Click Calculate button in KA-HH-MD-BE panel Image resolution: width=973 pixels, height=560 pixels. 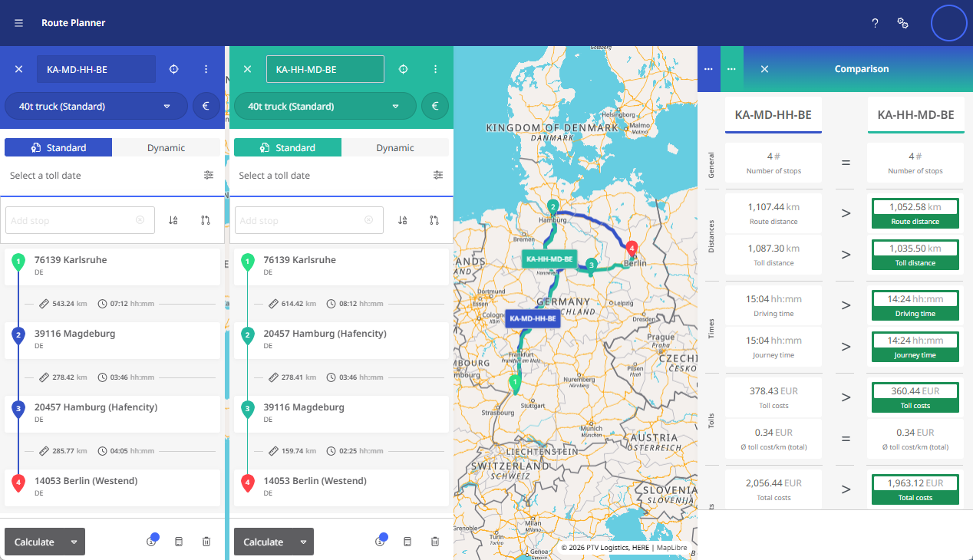tap(264, 542)
